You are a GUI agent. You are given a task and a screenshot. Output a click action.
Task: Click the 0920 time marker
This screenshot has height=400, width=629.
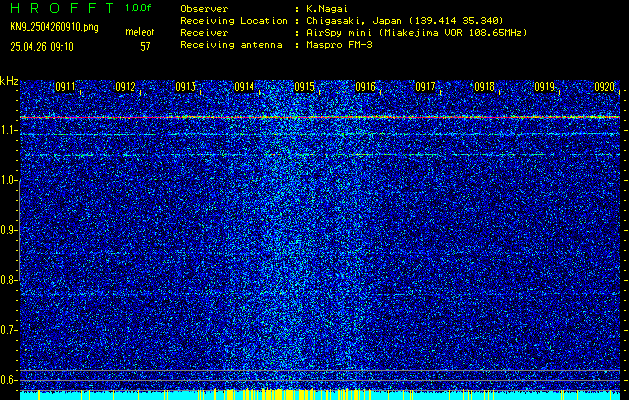click(605, 87)
